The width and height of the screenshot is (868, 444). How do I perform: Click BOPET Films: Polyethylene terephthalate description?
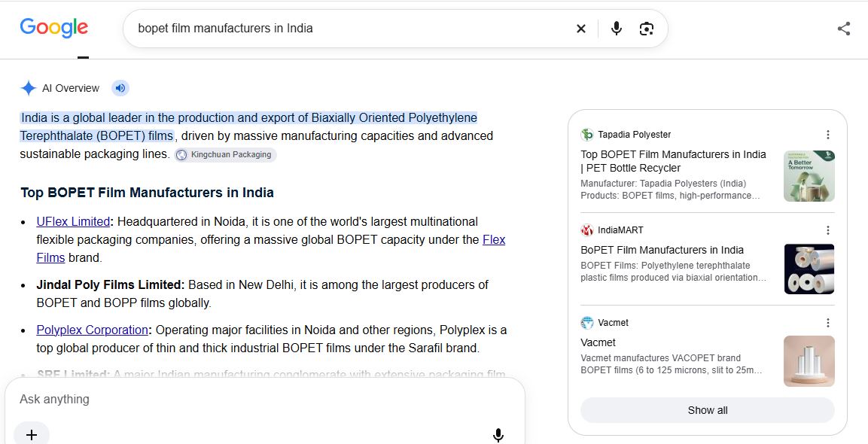pyautogui.click(x=674, y=271)
